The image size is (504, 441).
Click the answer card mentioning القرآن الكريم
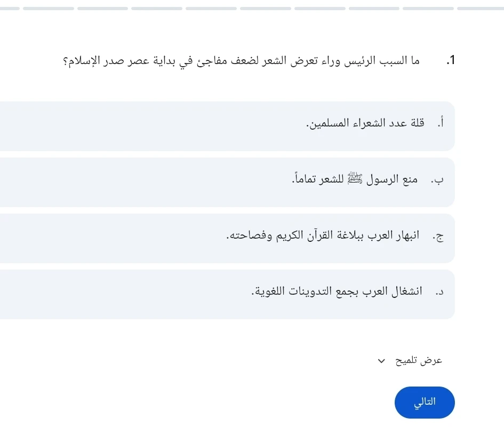tap(228, 238)
